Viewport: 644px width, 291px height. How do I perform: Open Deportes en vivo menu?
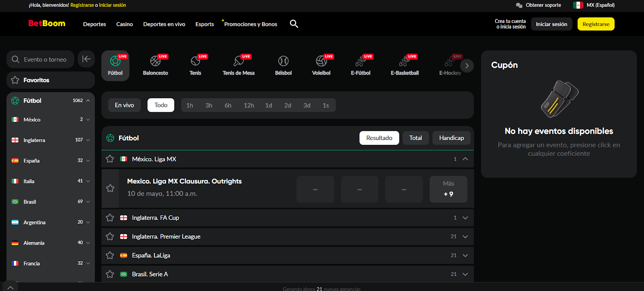[164, 24]
